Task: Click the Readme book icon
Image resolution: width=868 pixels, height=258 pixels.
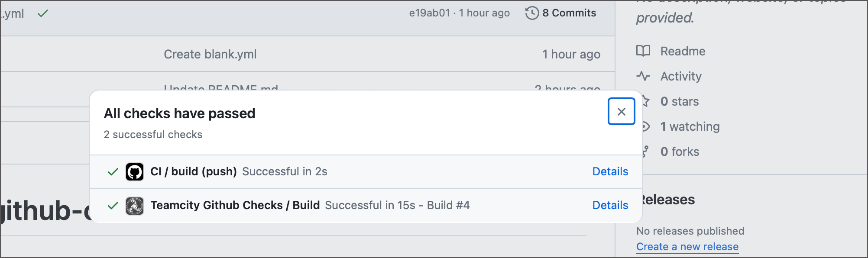Action: [644, 51]
